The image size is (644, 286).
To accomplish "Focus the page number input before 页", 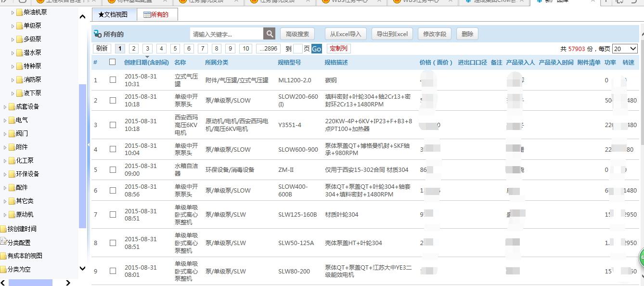I will pos(298,49).
